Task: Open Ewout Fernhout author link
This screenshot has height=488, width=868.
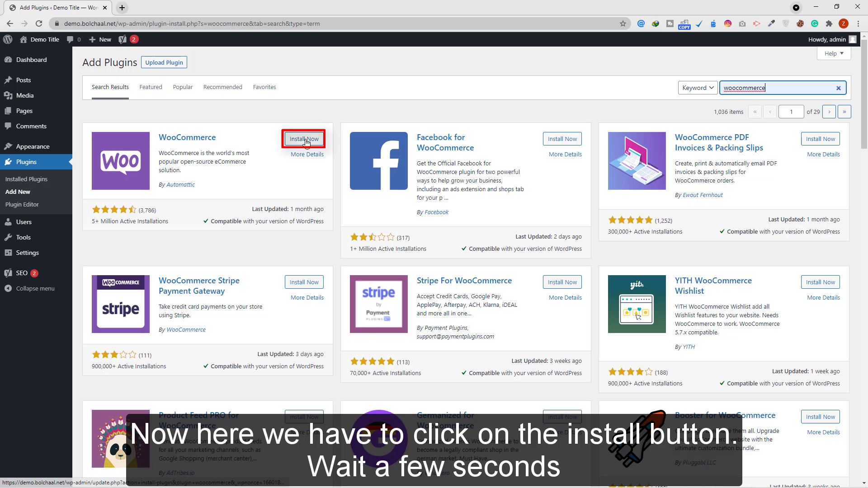Action: click(703, 195)
